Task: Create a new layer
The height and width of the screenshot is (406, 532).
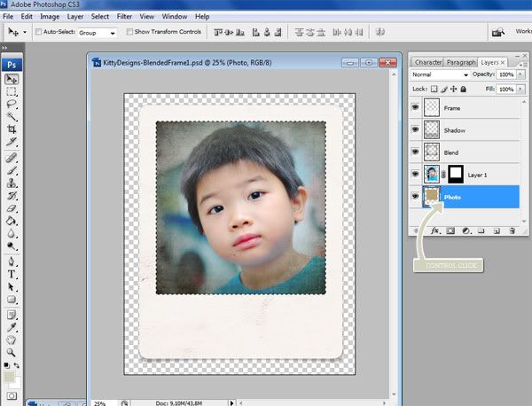Action: 497,231
